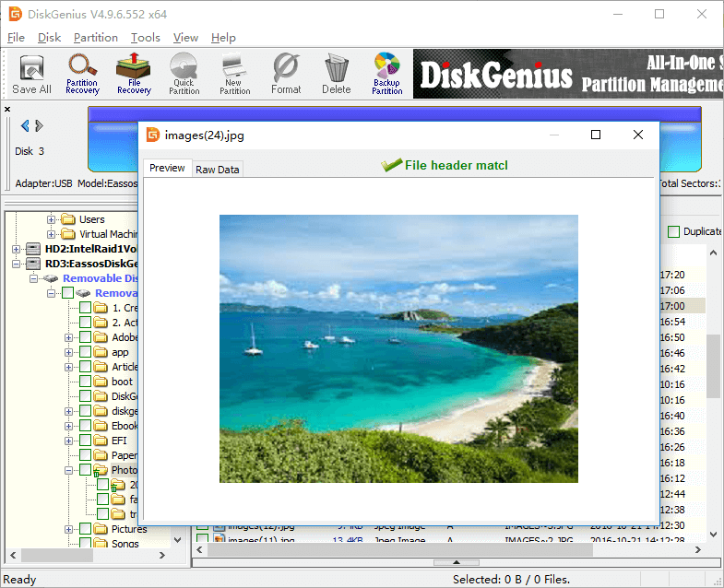
Task: Go to previous disk with left arrow
Action: pyautogui.click(x=25, y=126)
